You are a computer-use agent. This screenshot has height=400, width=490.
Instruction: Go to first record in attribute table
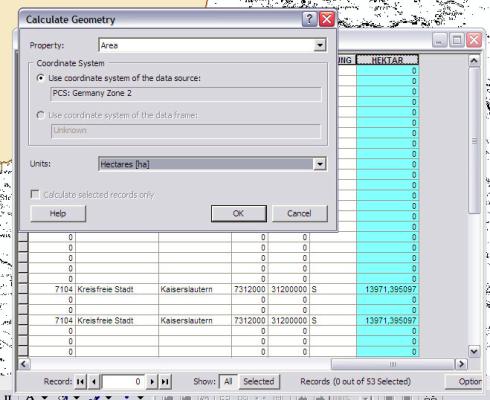point(80,381)
